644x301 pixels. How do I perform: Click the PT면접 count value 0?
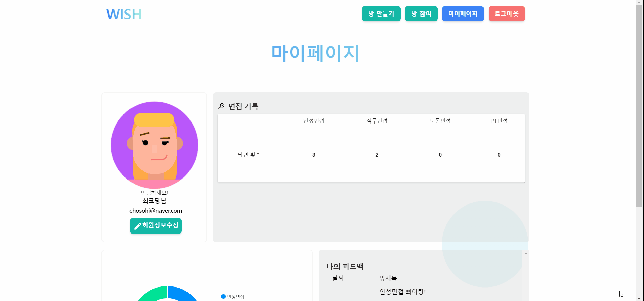(x=499, y=155)
